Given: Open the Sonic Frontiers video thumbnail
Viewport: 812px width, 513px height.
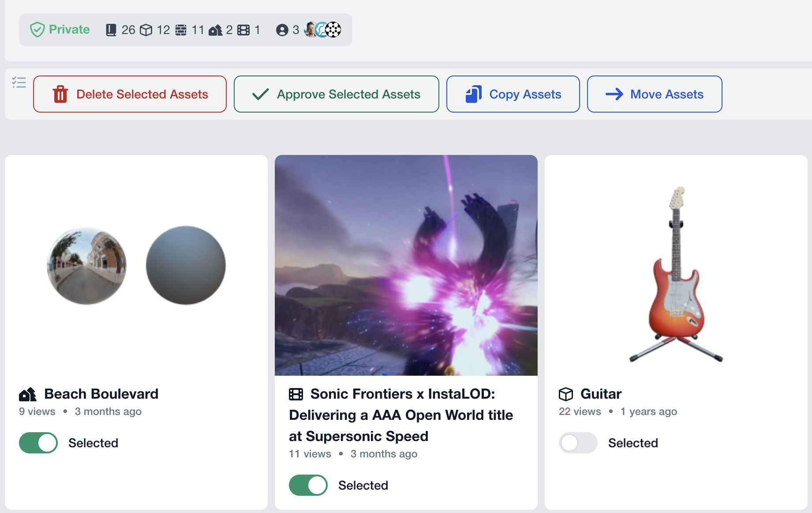Looking at the screenshot, I should [406, 265].
